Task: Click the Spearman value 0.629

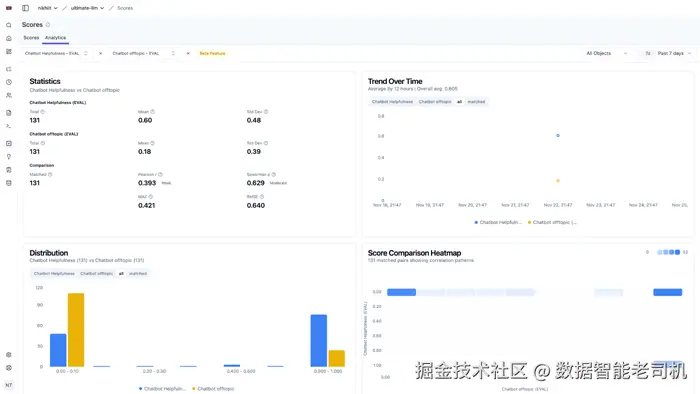Action: pos(256,183)
